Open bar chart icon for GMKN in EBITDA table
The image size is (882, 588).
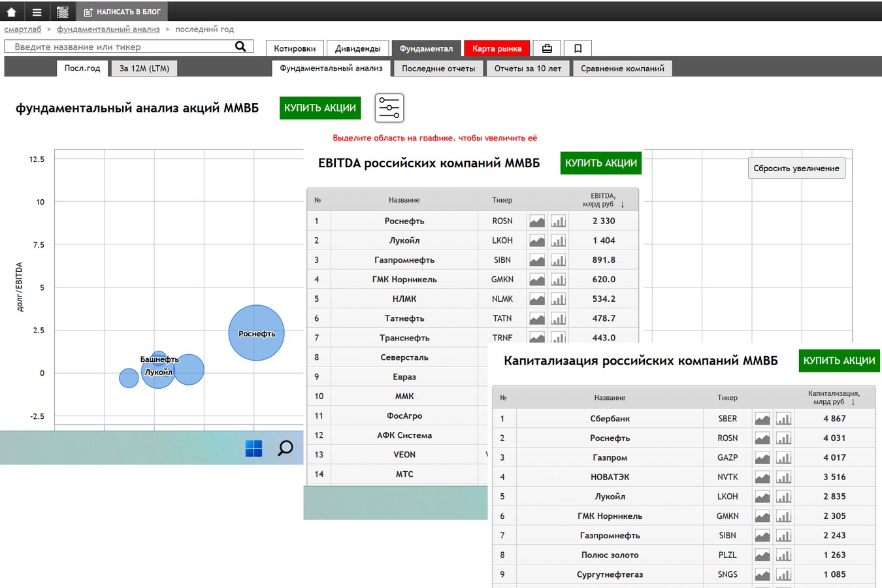(x=558, y=280)
